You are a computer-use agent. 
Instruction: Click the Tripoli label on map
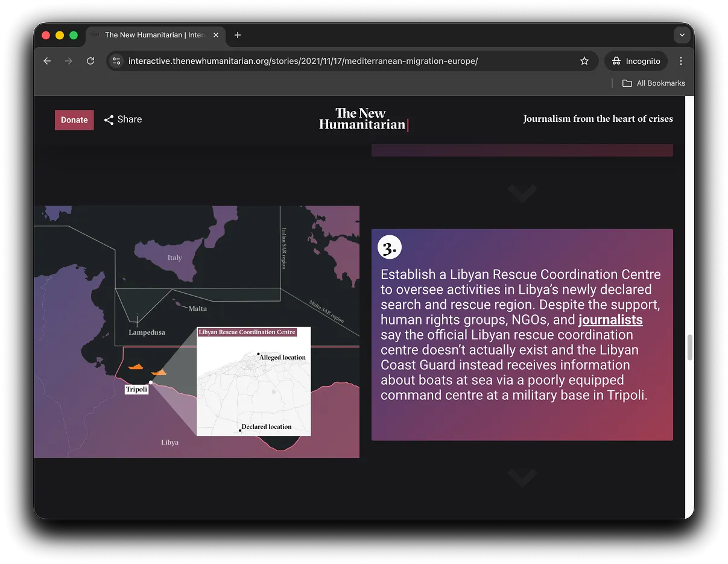pos(136,389)
